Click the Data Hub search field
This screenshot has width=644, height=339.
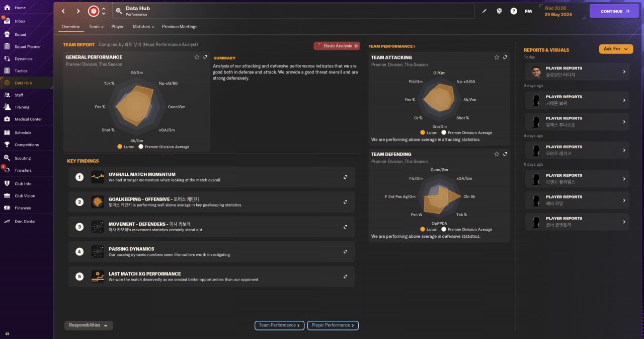coord(294,11)
